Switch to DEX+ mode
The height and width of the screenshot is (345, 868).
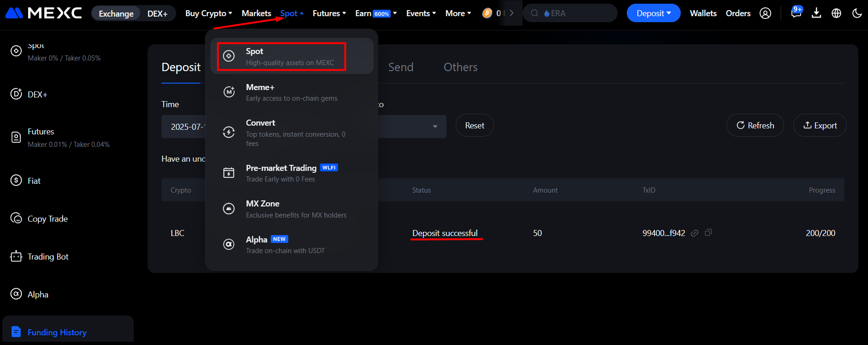[x=157, y=13]
